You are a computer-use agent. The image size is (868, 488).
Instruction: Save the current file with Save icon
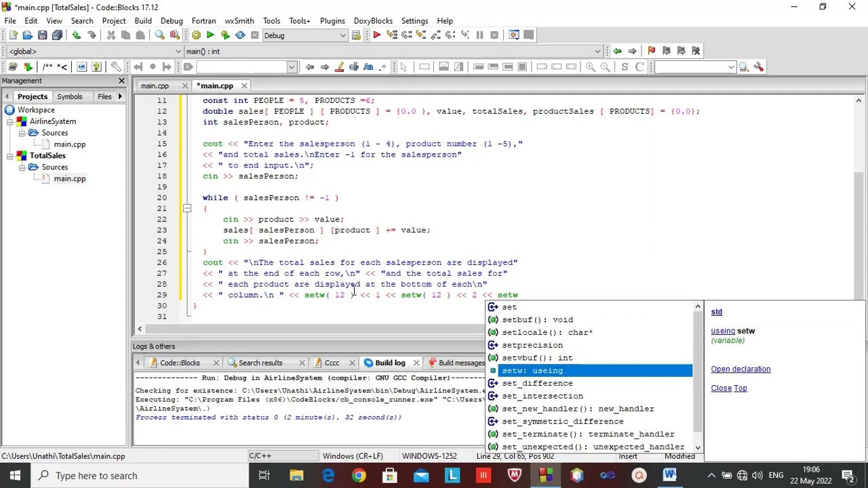click(42, 35)
